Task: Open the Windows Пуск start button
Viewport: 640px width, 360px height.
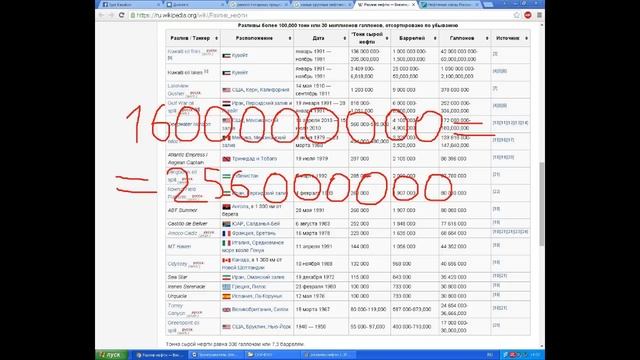Action: [x=111, y=355]
